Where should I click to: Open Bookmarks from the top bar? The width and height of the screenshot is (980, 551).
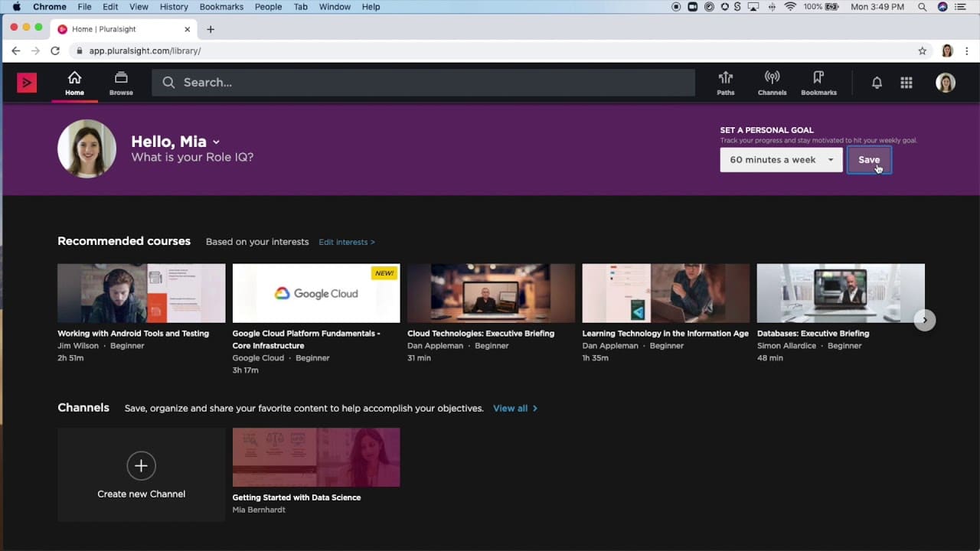818,83
